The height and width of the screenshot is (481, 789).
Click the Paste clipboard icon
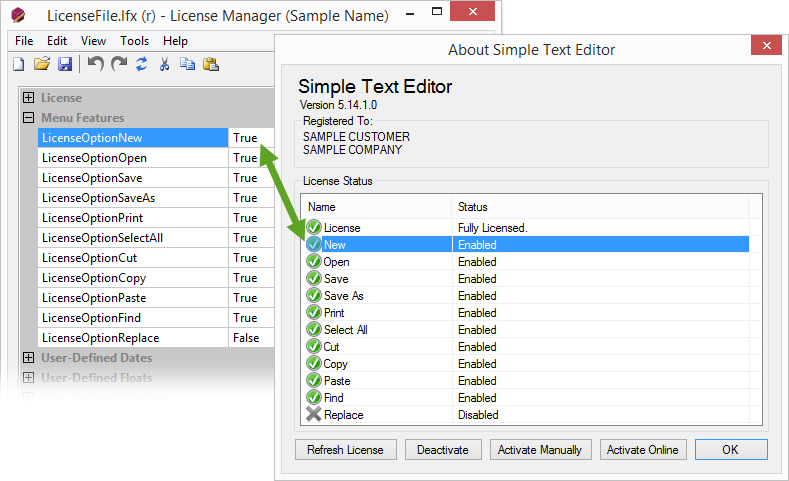click(x=211, y=64)
